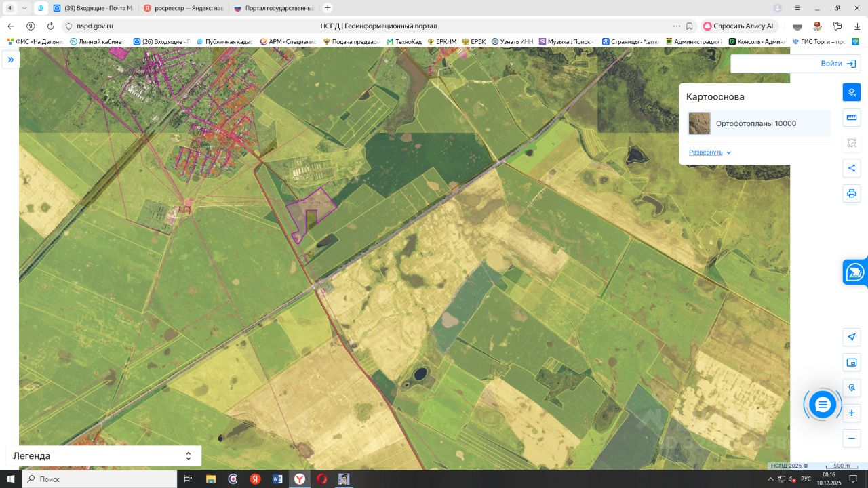Switch to the Входящие - Почта Mail tab
This screenshot has height=488, width=868.
coord(94,8)
